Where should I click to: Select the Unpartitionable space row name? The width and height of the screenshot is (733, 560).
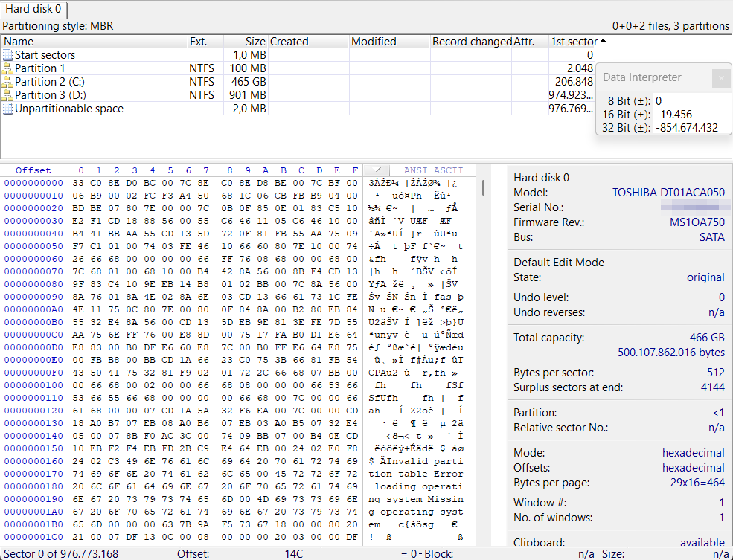point(69,109)
